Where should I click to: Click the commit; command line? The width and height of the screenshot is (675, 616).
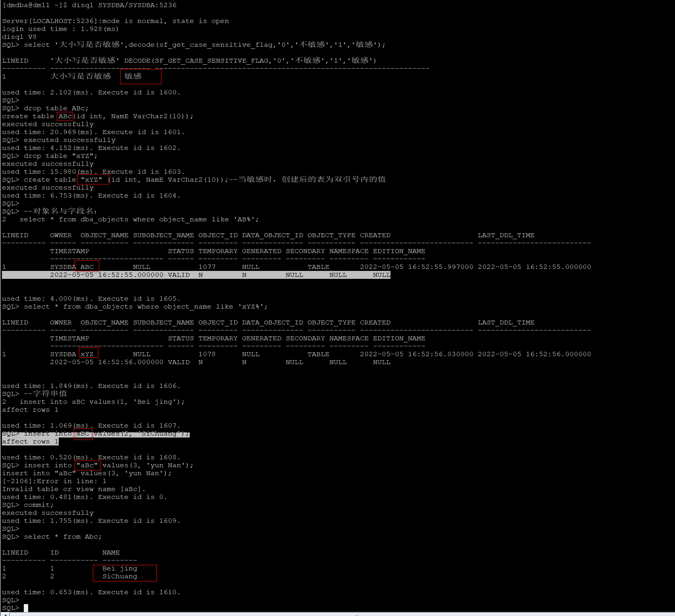38,505
